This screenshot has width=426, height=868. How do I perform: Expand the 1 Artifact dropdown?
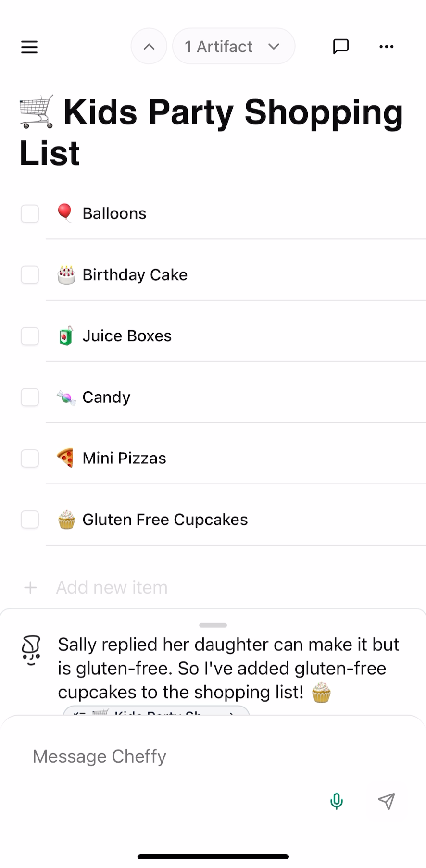pyautogui.click(x=233, y=47)
